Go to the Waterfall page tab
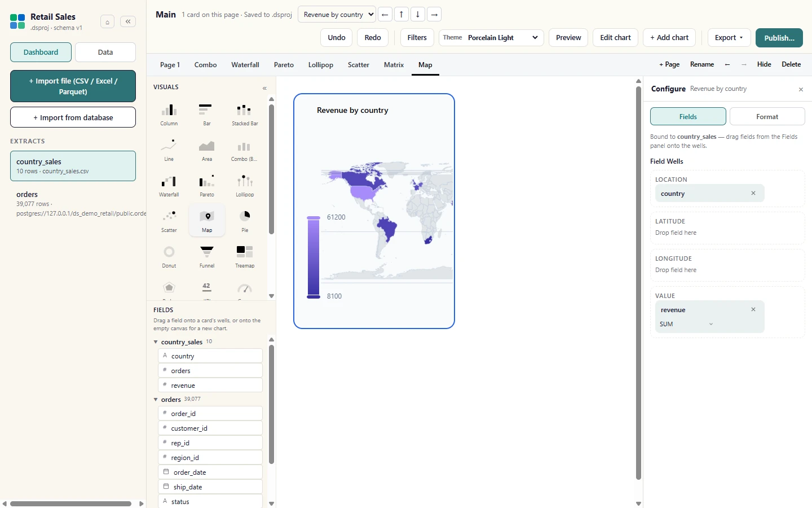 coord(245,65)
